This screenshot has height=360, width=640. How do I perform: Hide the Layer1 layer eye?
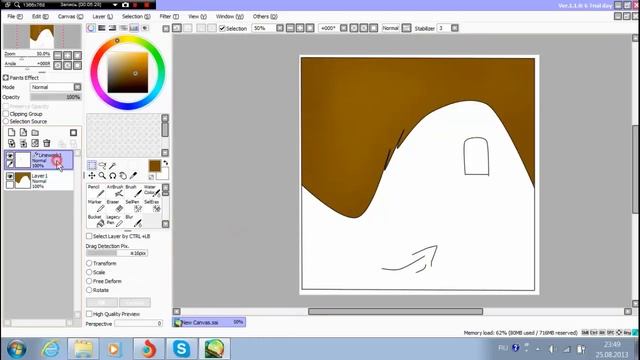(x=10, y=176)
